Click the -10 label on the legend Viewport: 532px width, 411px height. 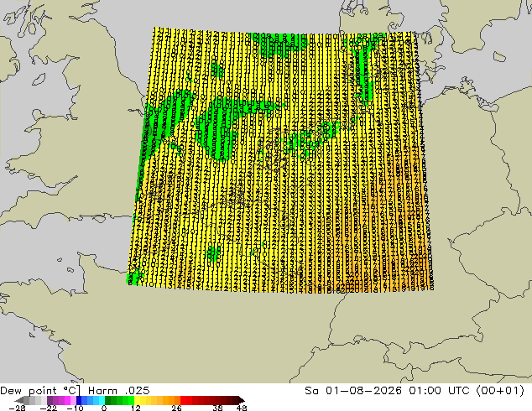(76, 408)
